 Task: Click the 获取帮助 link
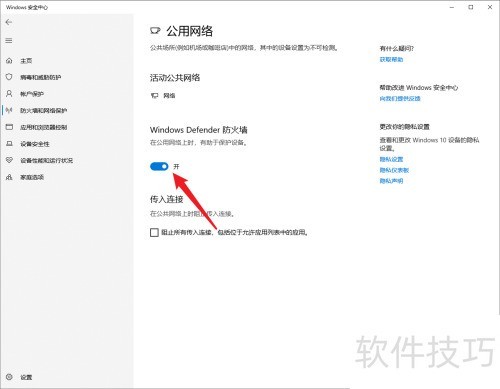391,59
